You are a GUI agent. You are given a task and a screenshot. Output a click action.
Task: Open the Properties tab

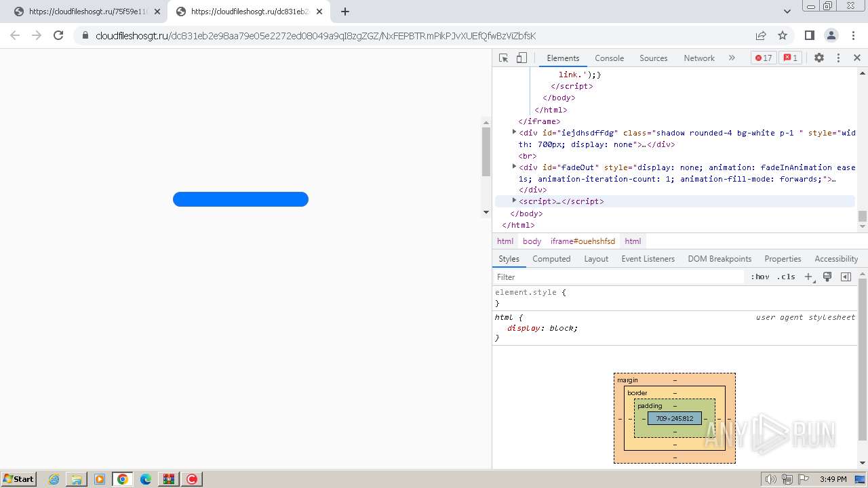[783, 259]
